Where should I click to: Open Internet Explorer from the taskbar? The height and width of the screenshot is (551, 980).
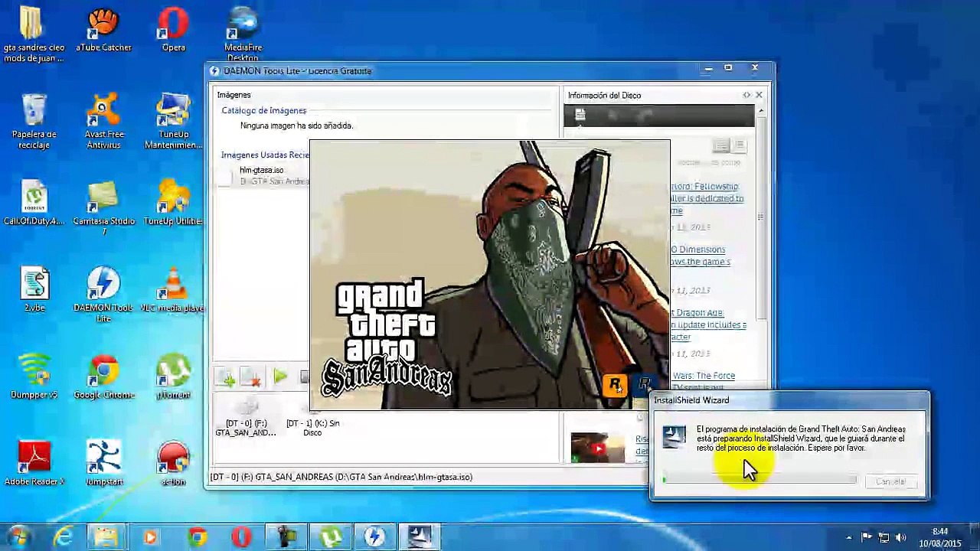(63, 537)
